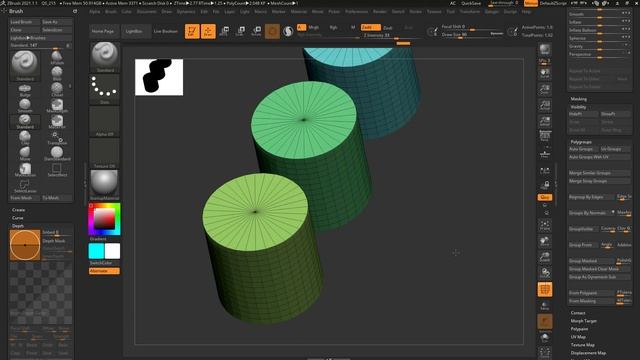Toggle Draw mode in the top shelf
This screenshot has height=360, width=640.
click(x=208, y=31)
